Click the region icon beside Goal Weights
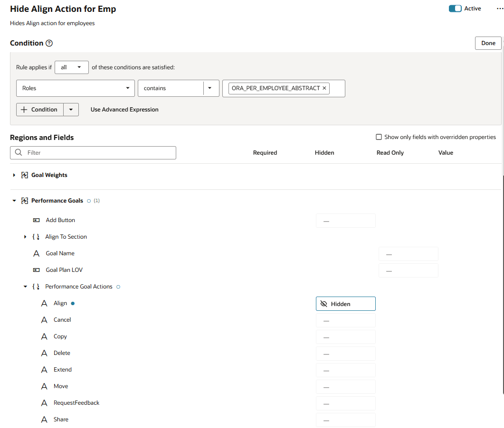Image resolution: width=504 pixels, height=428 pixels. [x=24, y=175]
